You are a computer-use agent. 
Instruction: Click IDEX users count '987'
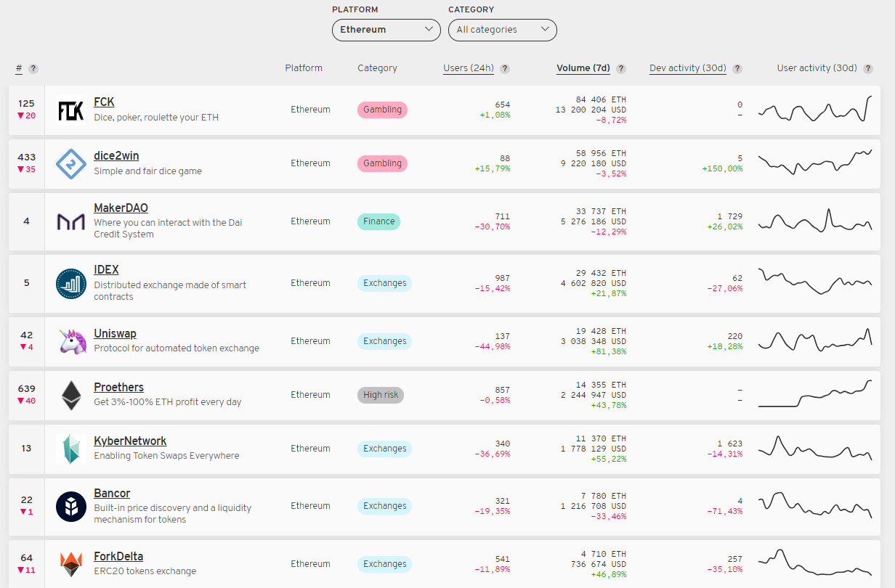tap(502, 278)
